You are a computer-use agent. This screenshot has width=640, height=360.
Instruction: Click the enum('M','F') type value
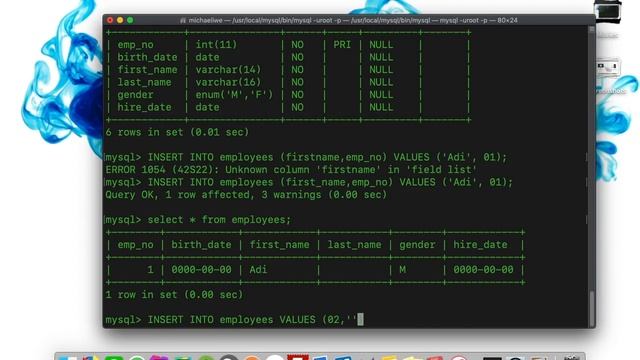[234, 95]
